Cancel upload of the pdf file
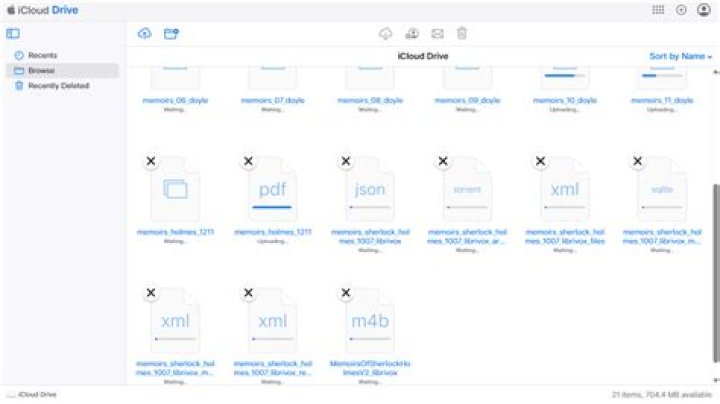The height and width of the screenshot is (404, 720). (248, 161)
